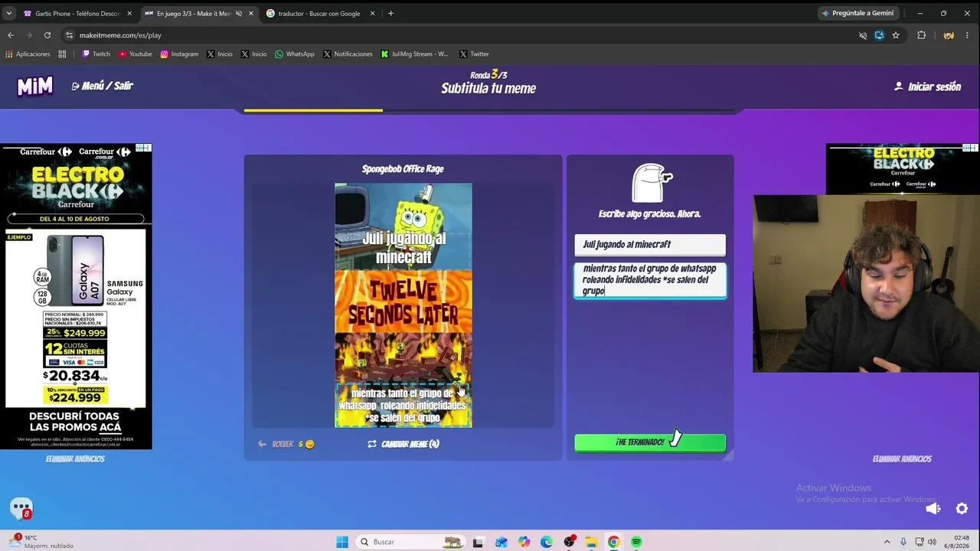This screenshot has height=551, width=980.
Task: Switch to the traductor Google tab
Action: 320,13
